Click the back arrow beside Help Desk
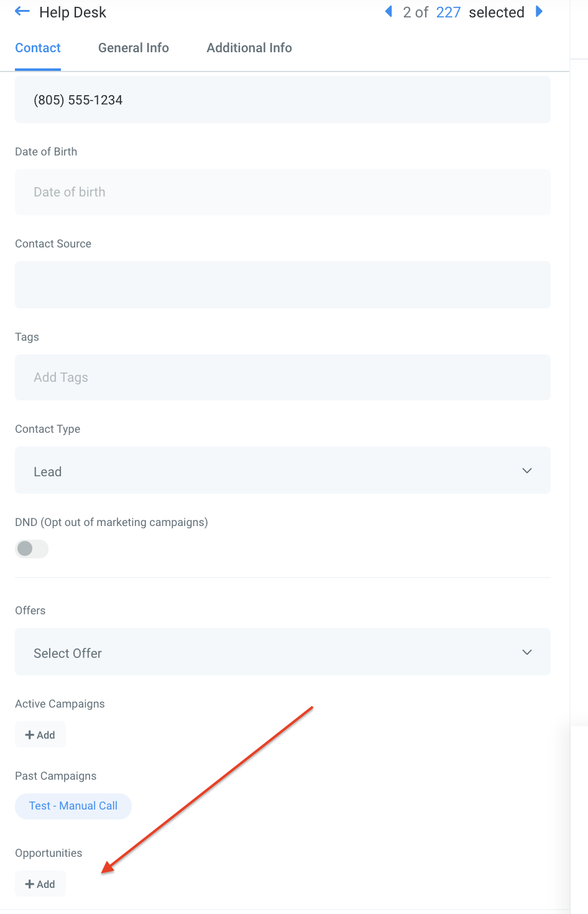 [x=22, y=12]
